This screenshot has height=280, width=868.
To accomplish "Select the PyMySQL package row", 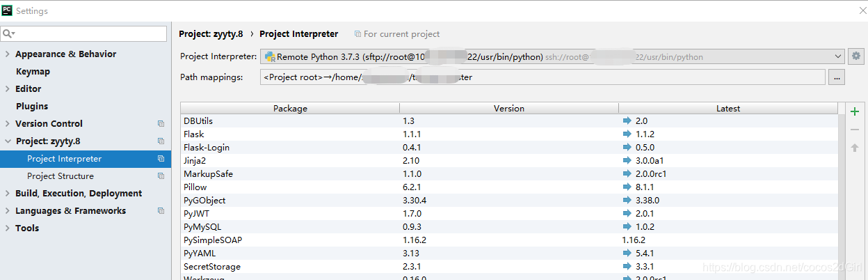I will 509,227.
